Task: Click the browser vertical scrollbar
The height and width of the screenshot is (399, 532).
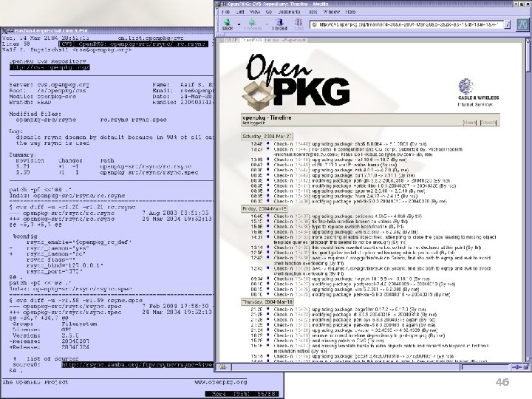Action: [x=528, y=200]
